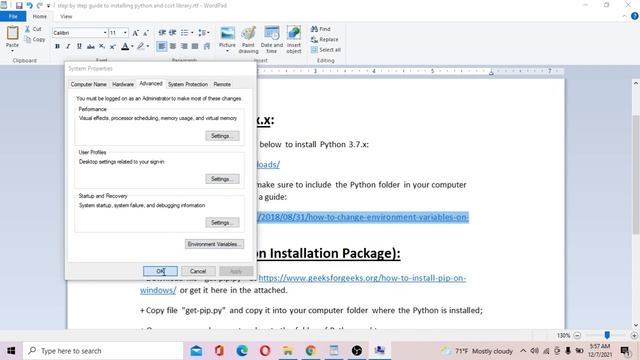640x360 pixels.
Task: Open the font size dropdown
Action: [125, 33]
